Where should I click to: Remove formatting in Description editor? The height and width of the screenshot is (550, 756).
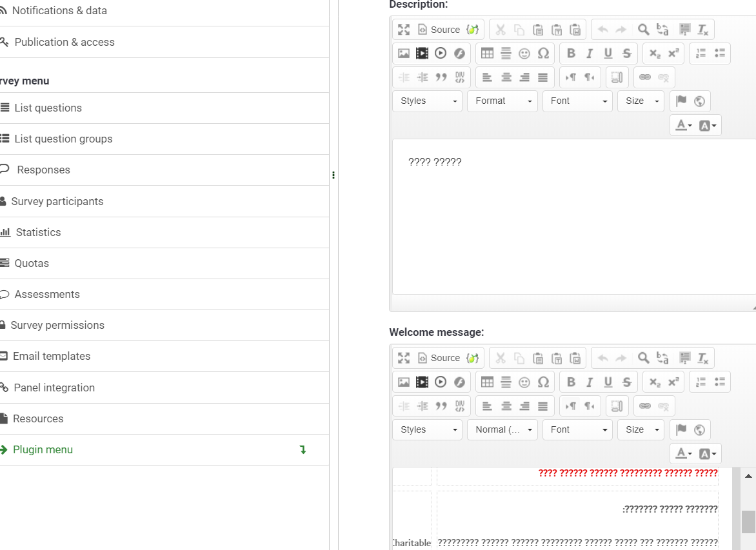click(703, 30)
